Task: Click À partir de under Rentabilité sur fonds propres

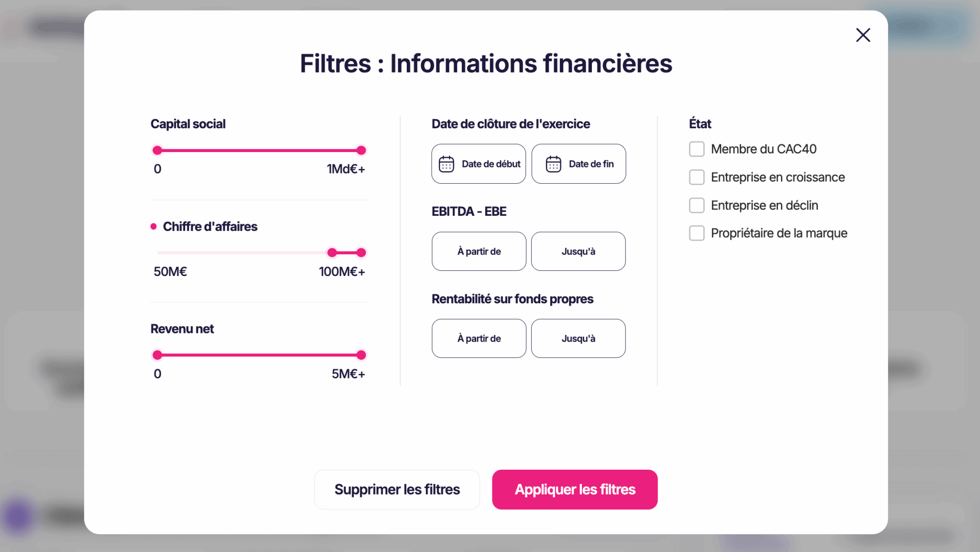Action: pyautogui.click(x=479, y=338)
